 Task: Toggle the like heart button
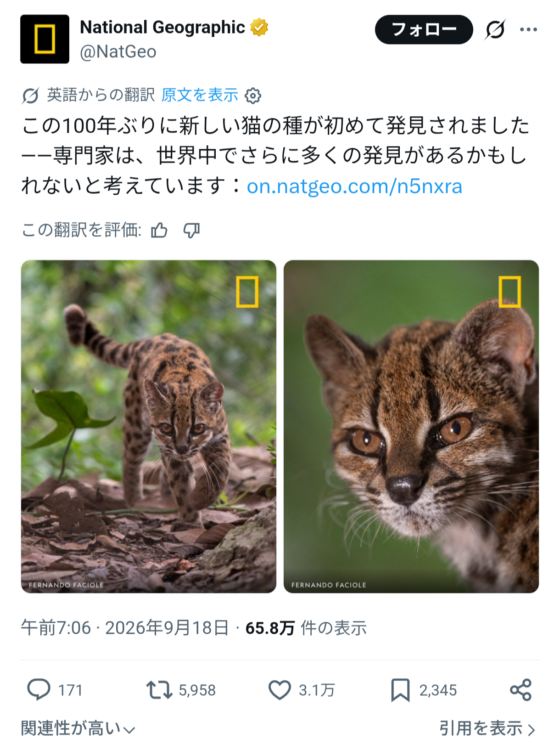coord(280,689)
